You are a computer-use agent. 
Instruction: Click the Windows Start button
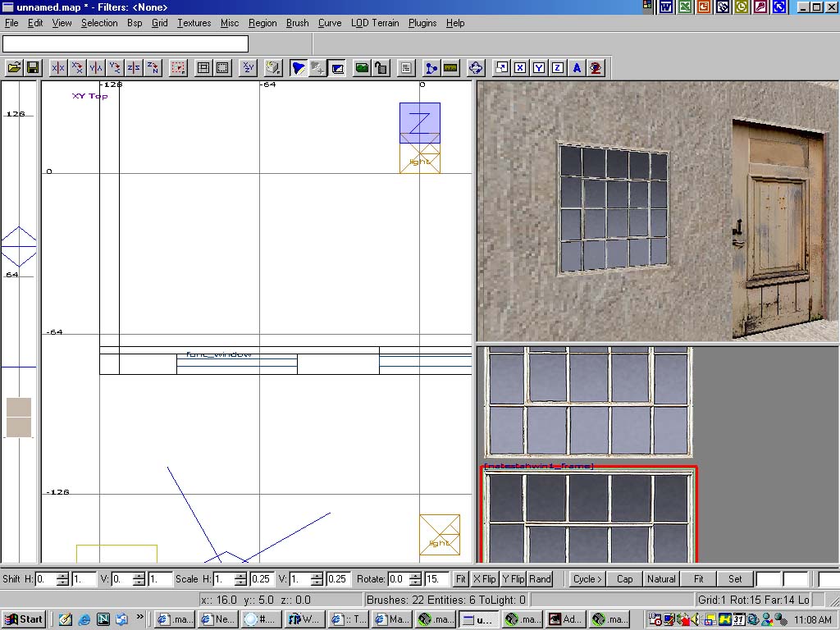(x=23, y=619)
